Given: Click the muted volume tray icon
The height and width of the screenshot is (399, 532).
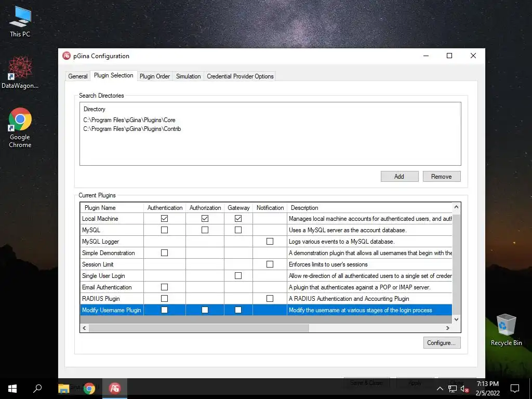Looking at the screenshot, I should point(464,389).
